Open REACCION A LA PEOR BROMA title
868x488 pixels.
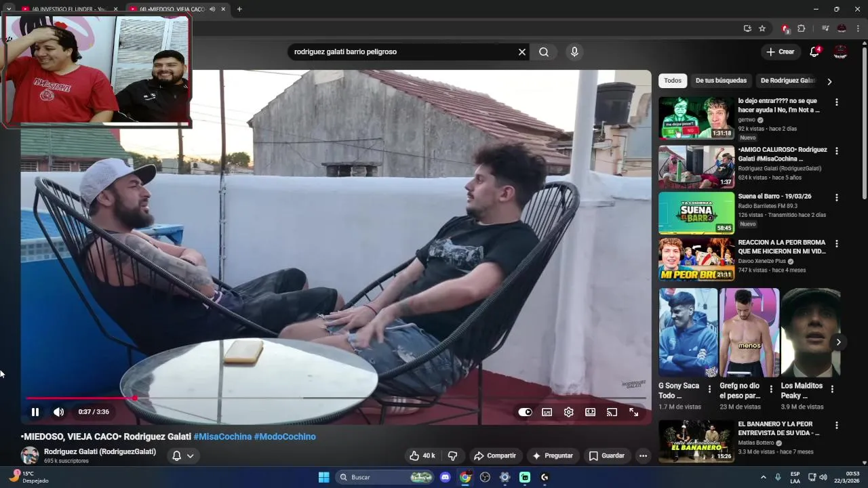tap(782, 247)
